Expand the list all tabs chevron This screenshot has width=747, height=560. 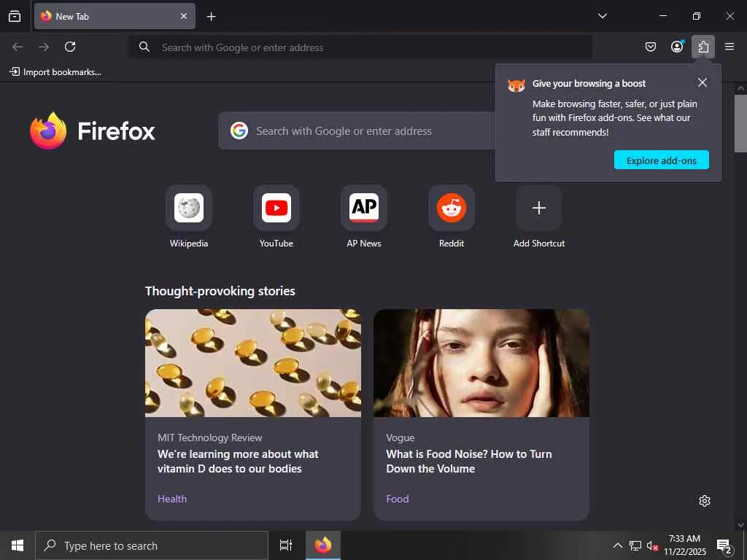602,16
